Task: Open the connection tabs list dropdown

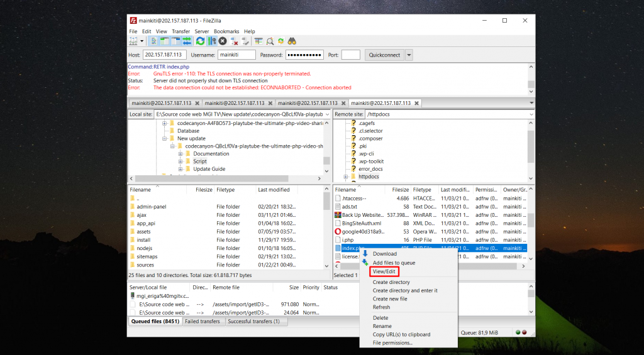Action: 531,103
